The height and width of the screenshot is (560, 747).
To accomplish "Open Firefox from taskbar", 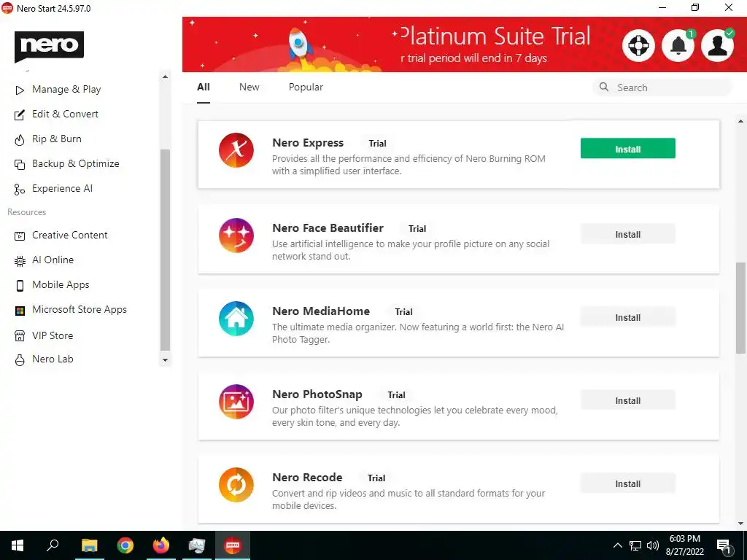I will [161, 545].
